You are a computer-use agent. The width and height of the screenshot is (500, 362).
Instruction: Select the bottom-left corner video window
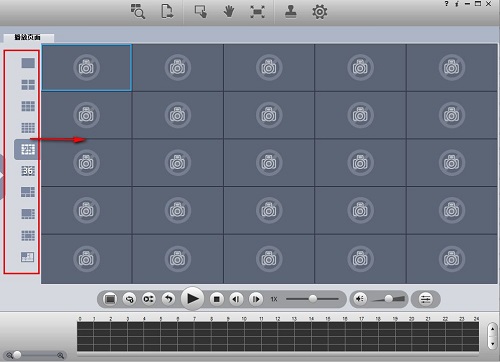[86, 259]
